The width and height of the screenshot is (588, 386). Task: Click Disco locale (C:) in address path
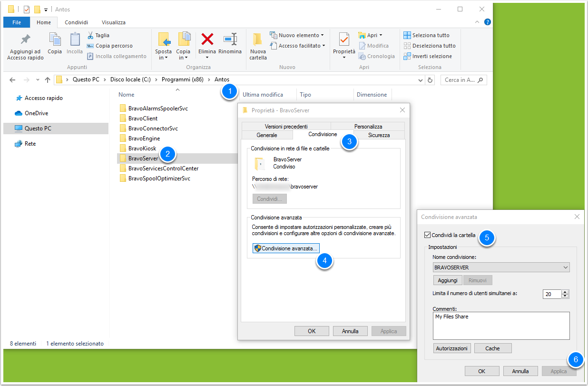(130, 79)
